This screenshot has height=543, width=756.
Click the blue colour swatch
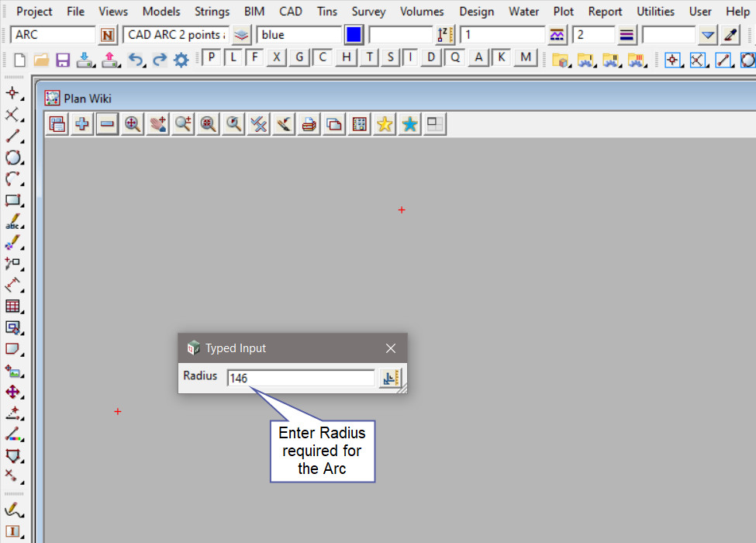(x=354, y=35)
